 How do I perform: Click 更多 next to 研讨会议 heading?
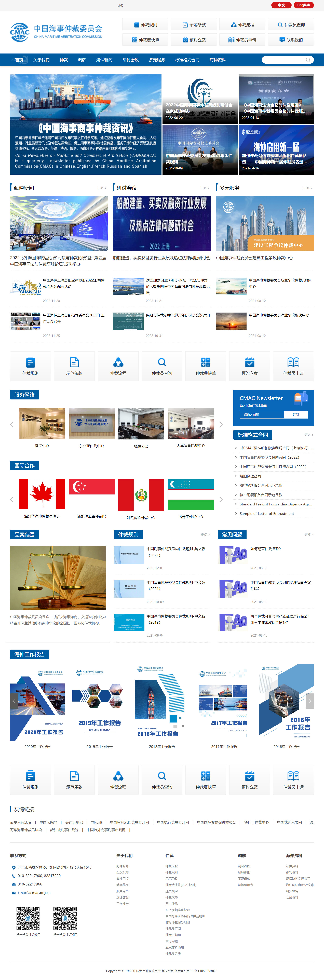[205, 188]
